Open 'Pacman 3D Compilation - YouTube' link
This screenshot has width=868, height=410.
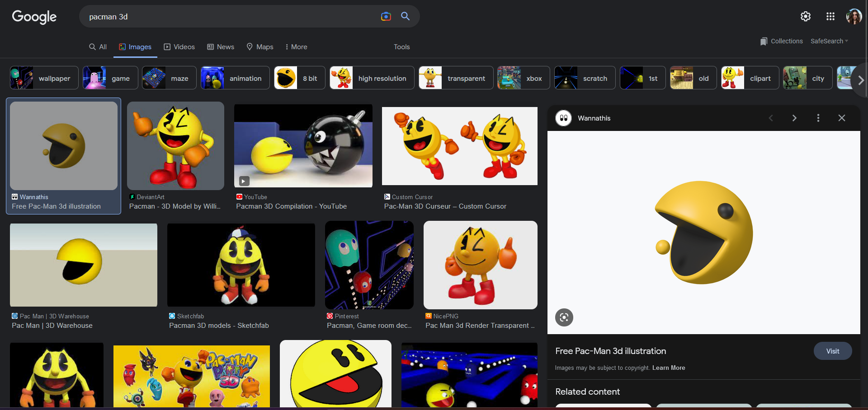(x=292, y=206)
